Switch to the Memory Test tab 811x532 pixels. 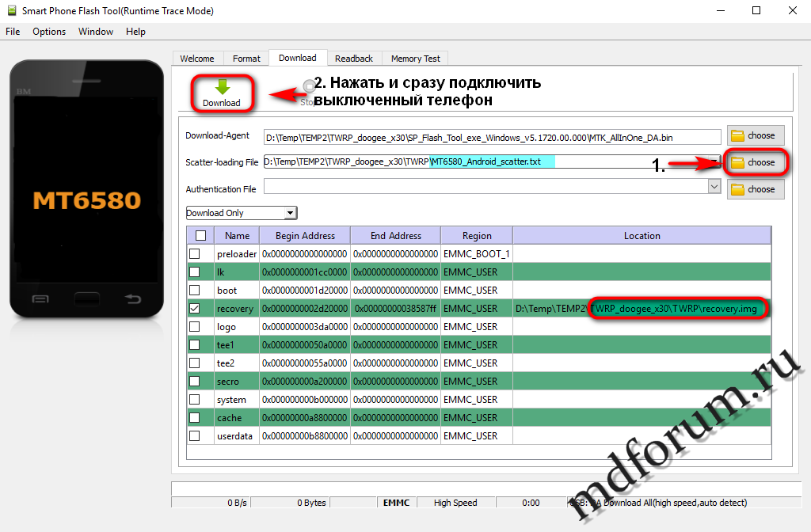[415, 59]
